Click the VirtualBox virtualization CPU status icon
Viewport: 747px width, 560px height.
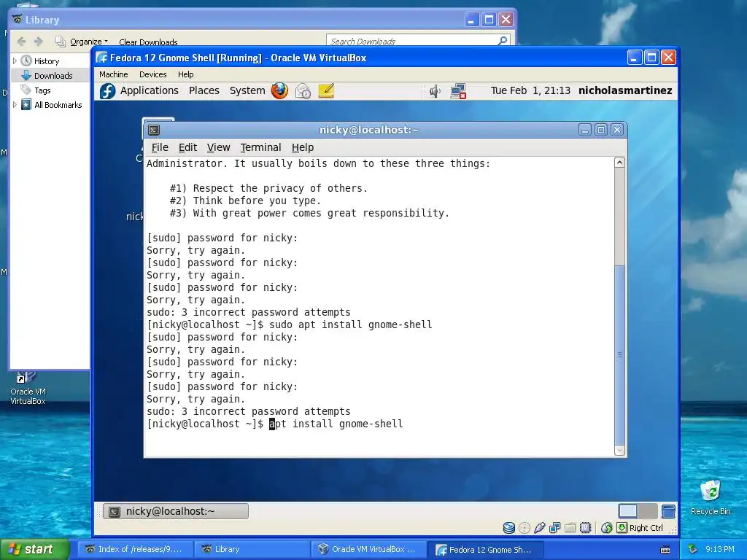point(586,528)
